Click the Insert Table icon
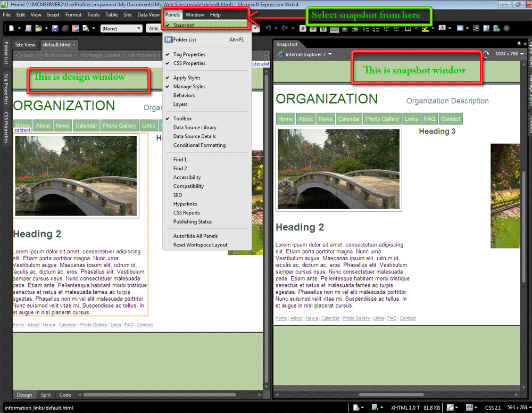 (460, 28)
